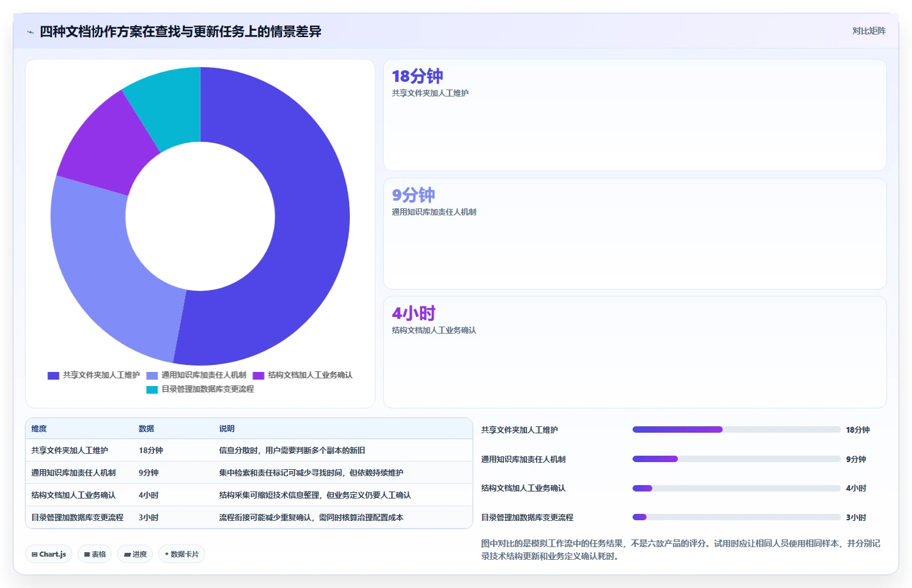Click the 维度 column header
The height and width of the screenshot is (588, 912).
[x=39, y=429]
